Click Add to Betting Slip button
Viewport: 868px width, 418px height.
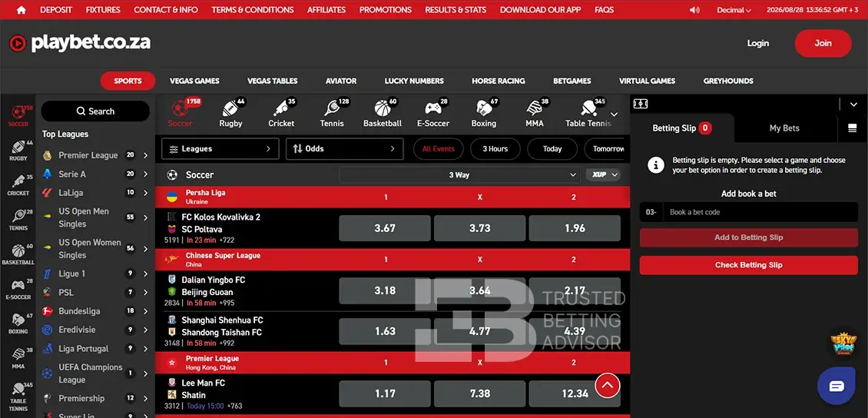[x=748, y=237]
